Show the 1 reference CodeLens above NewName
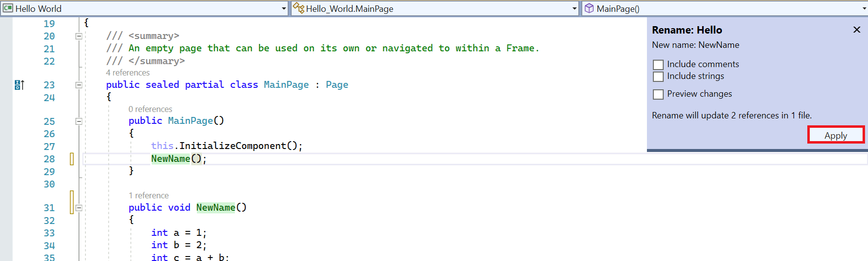Viewport: 868px width, 261px height. tap(149, 195)
